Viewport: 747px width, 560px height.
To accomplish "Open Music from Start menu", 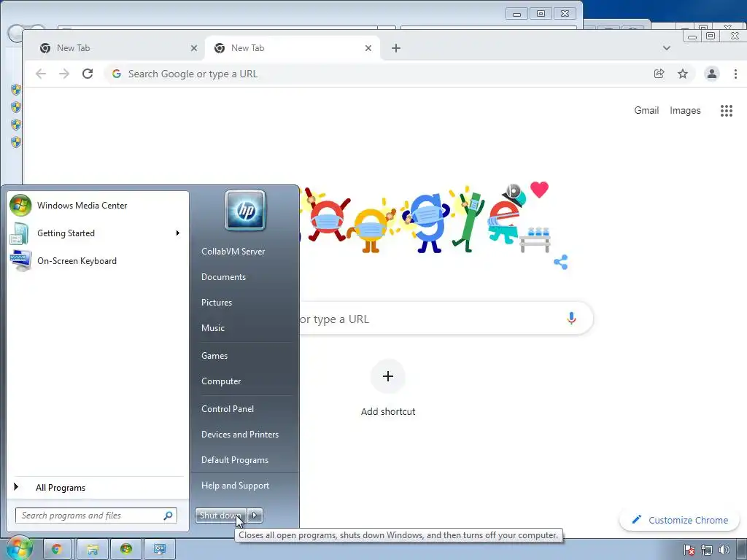I will click(x=213, y=328).
